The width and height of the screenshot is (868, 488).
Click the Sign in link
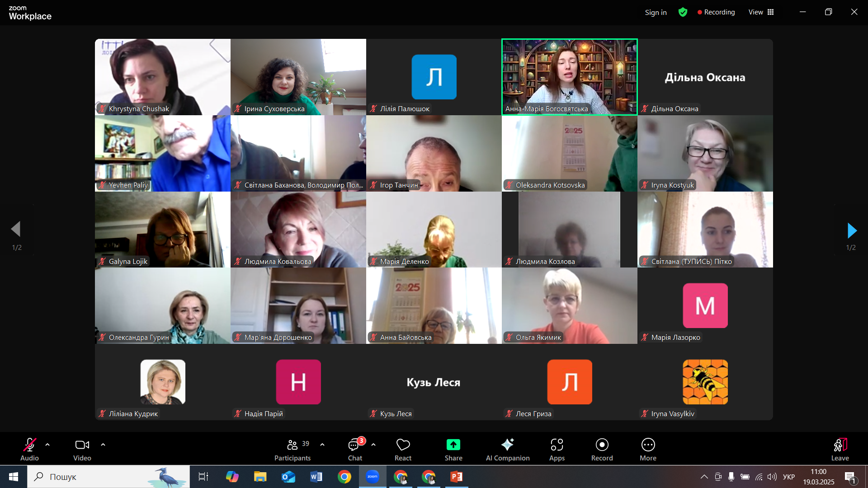(656, 12)
